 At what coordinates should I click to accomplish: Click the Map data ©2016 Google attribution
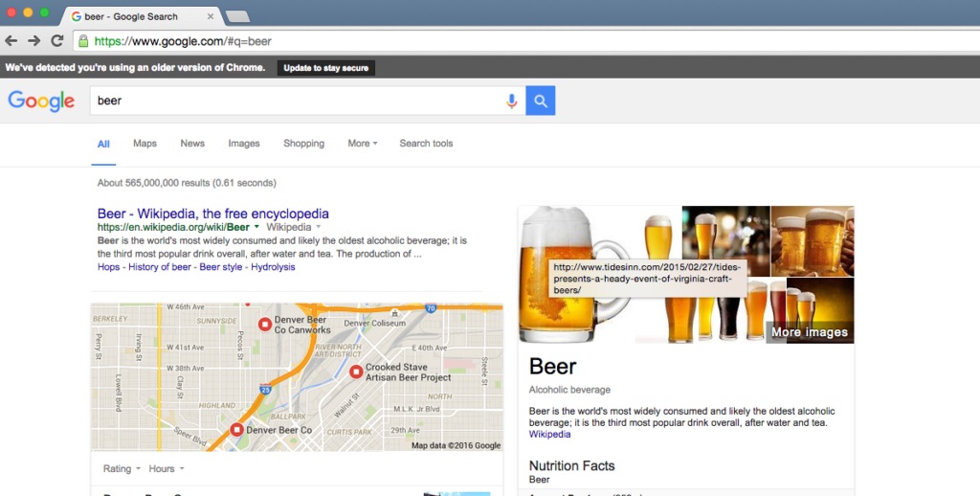[457, 446]
